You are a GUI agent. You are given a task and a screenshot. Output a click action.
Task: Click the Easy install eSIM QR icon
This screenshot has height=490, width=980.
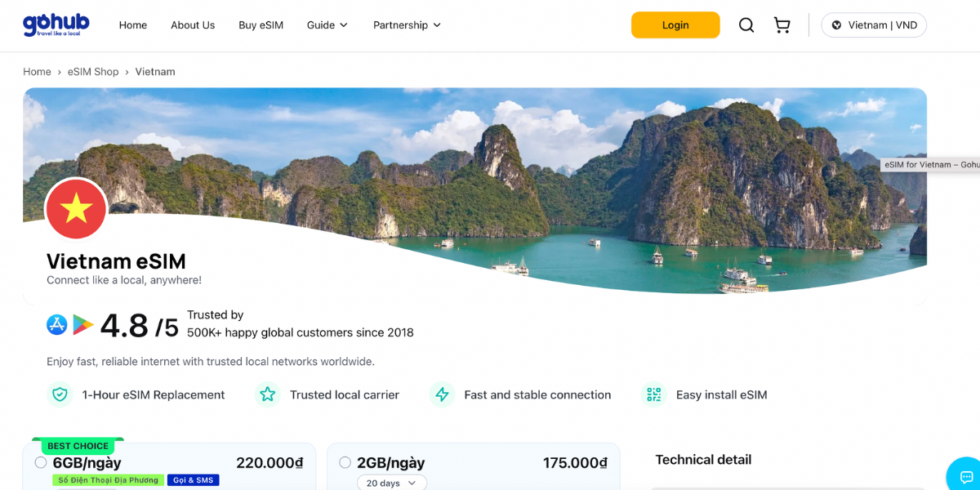point(653,394)
